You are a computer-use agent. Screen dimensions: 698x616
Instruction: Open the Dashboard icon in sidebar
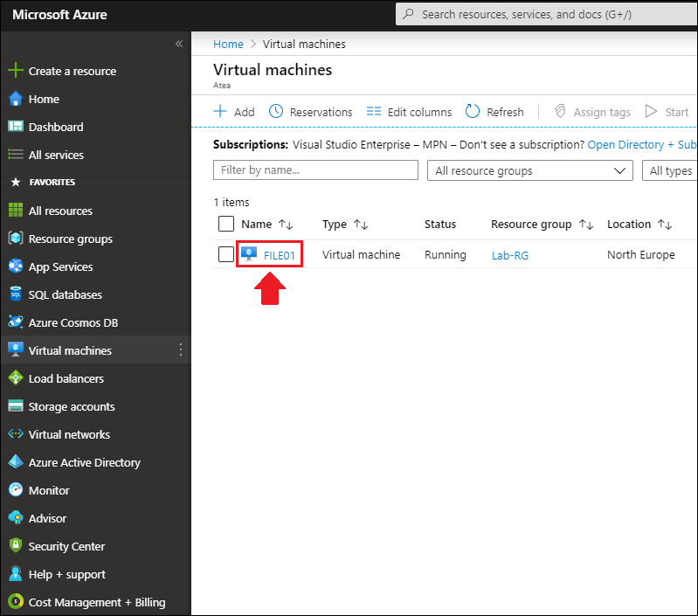pos(16,127)
